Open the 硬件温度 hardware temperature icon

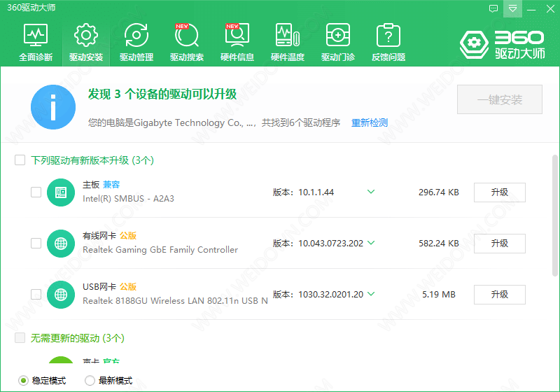pyautogui.click(x=288, y=42)
